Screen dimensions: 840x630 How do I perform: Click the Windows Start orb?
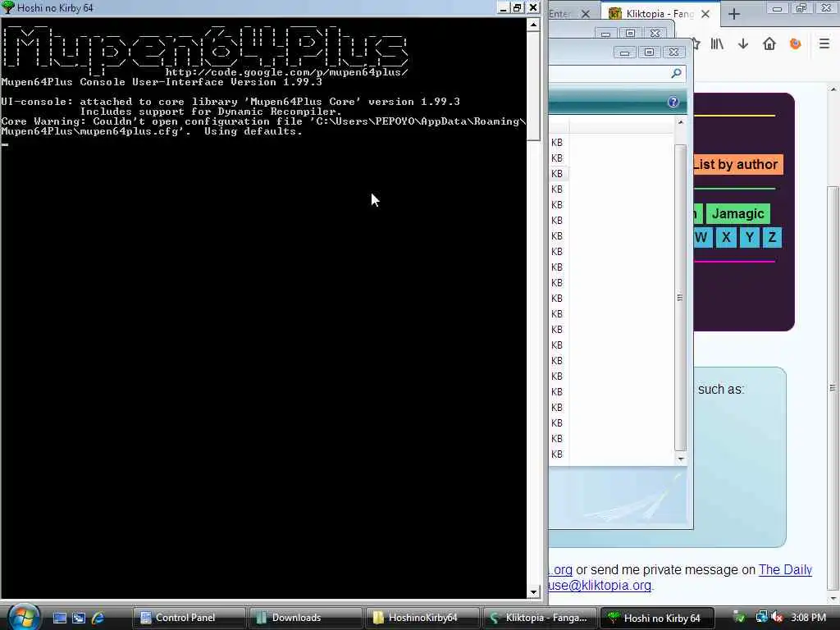click(x=22, y=617)
